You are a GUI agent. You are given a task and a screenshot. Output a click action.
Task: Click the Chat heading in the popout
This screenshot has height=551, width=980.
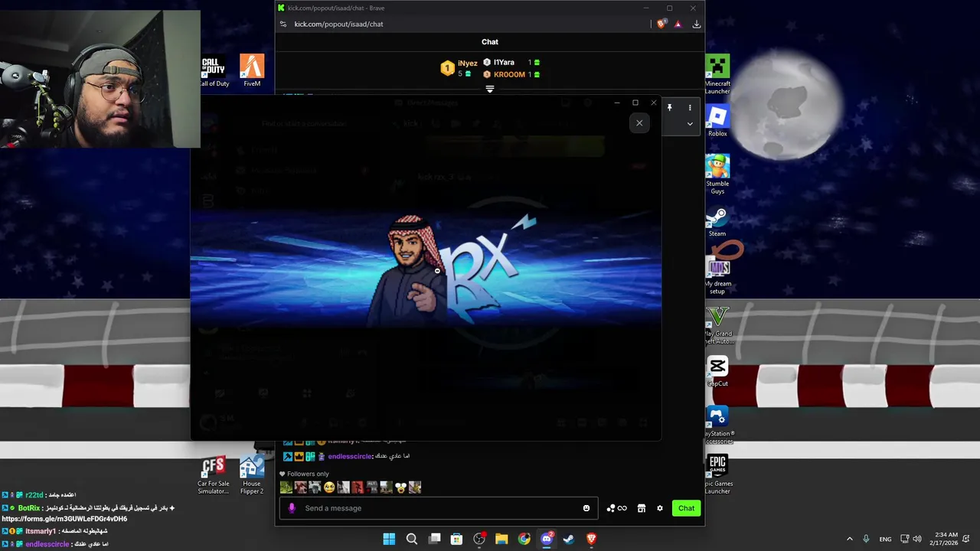tap(490, 42)
